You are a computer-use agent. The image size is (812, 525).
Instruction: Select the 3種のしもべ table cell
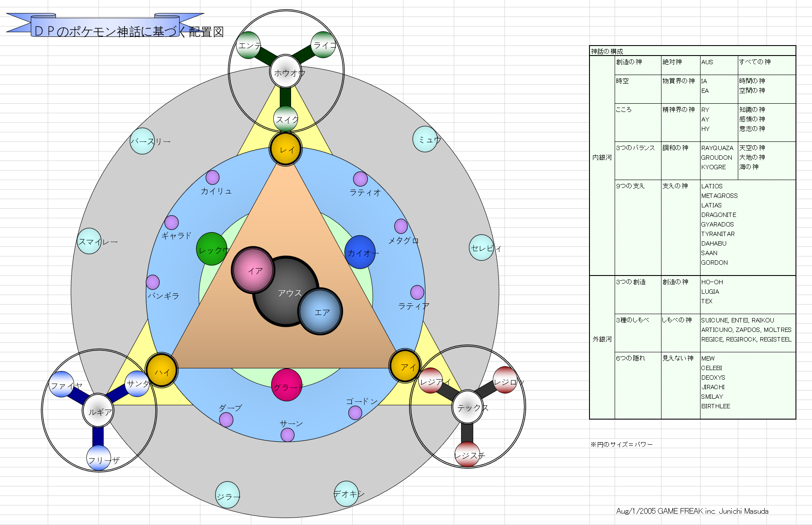(x=638, y=333)
